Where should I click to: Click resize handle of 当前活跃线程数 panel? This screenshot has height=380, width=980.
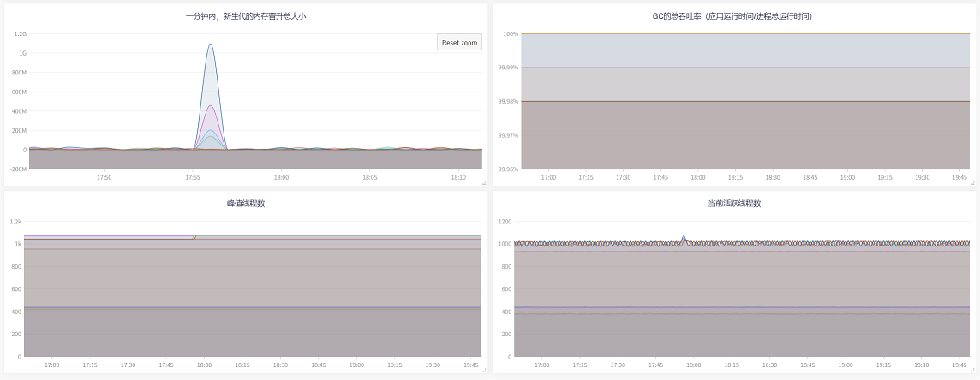tap(974, 370)
